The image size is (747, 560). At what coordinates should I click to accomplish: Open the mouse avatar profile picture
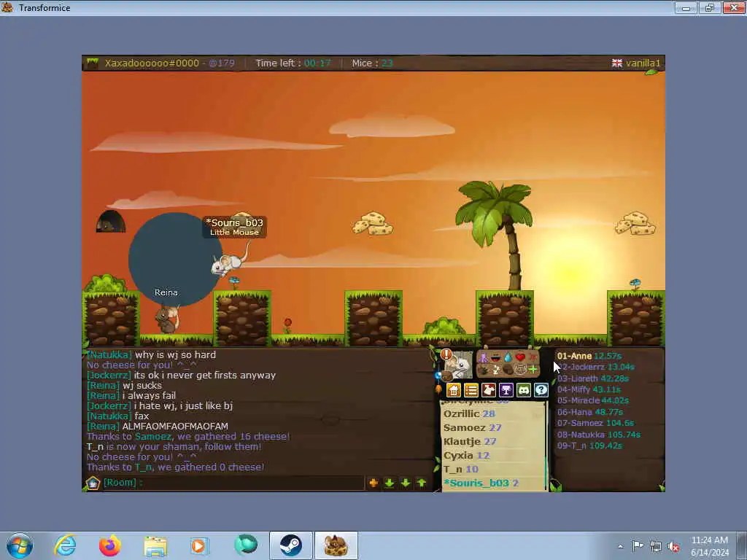(x=459, y=365)
